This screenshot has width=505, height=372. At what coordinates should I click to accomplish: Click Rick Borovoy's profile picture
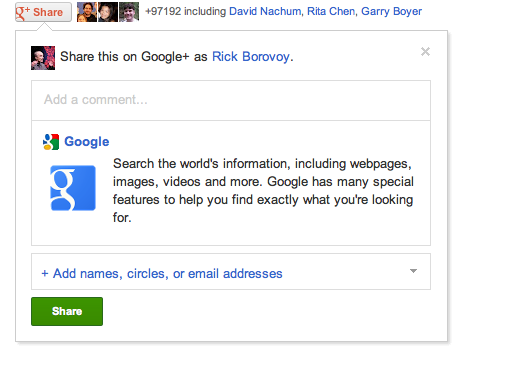43,58
